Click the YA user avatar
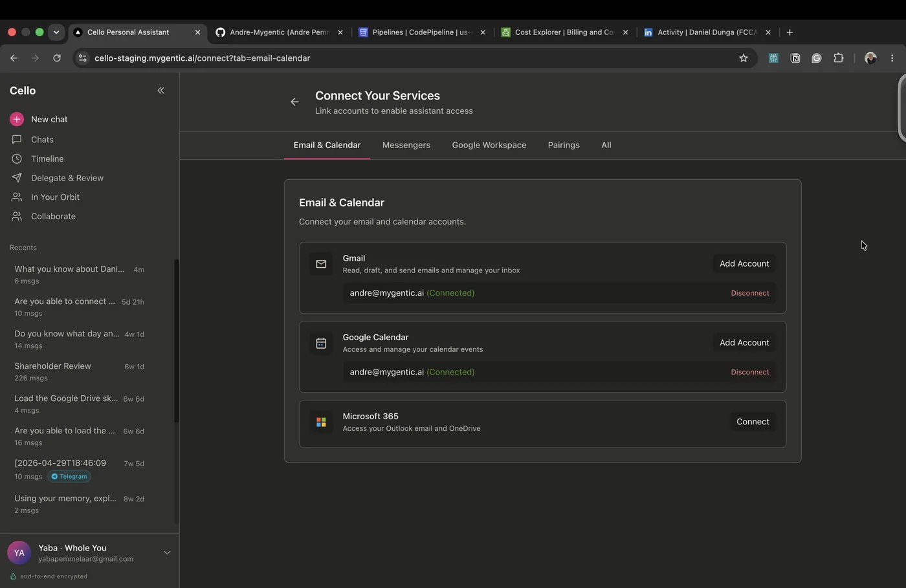The image size is (906, 588). [19, 553]
